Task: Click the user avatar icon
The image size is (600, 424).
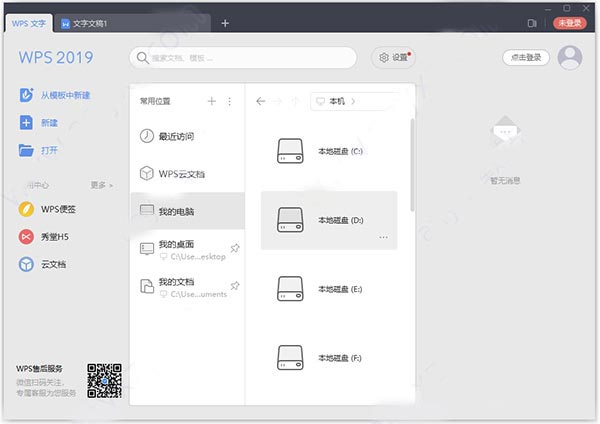Action: pyautogui.click(x=570, y=57)
